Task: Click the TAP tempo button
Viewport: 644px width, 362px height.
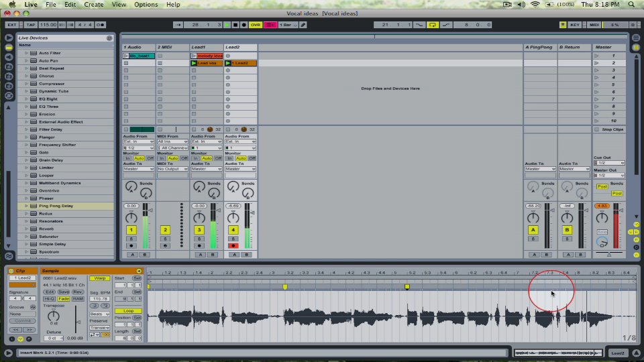Action: coord(31,25)
